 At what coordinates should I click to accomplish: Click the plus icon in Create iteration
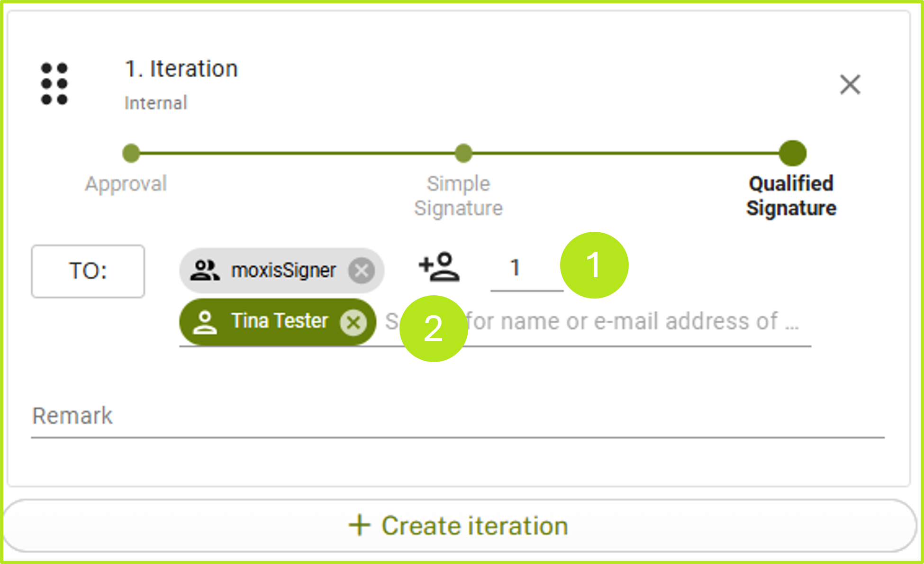click(x=360, y=525)
